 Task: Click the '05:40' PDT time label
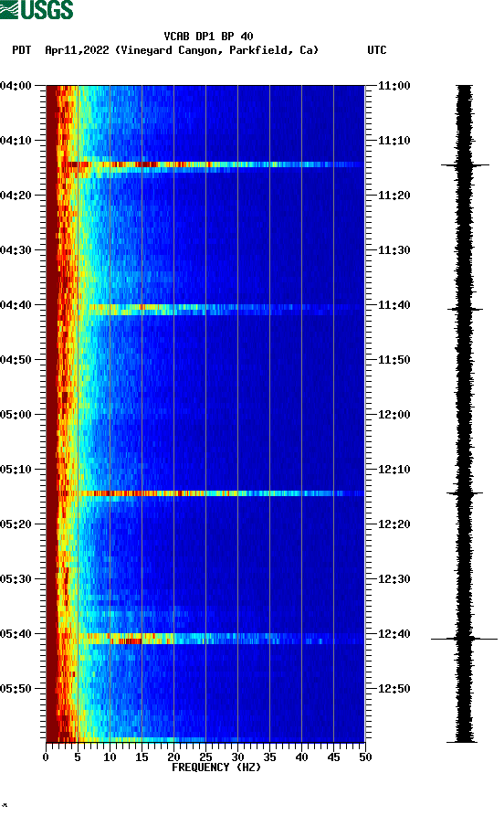[16, 634]
